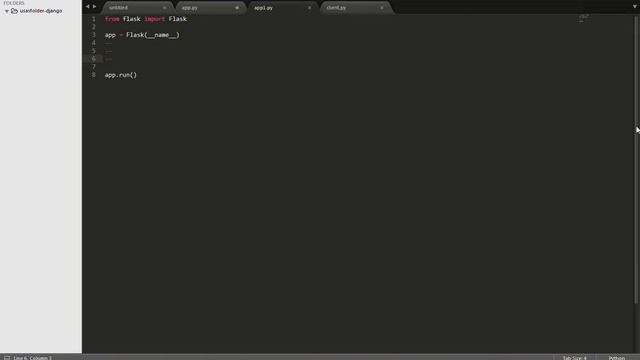Image resolution: width=640 pixels, height=360 pixels.
Task: Collapse the usarfolder-django folder
Action: [x=7, y=11]
